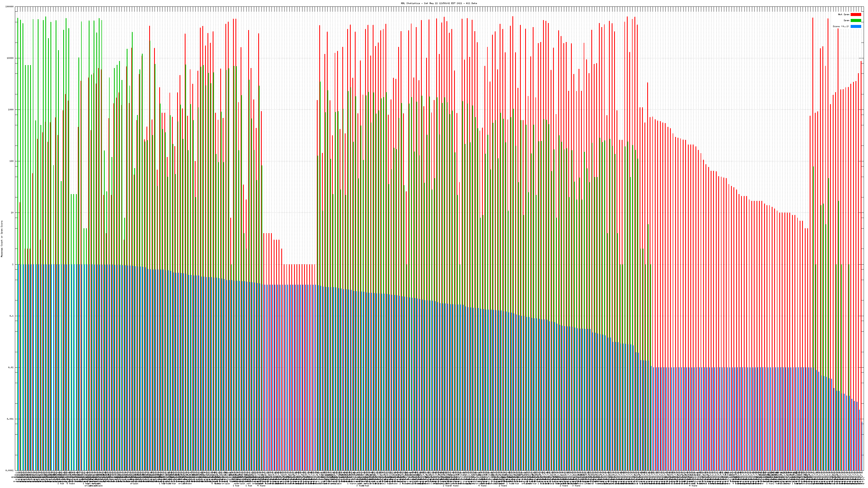Viewport: 868px width, 488px height.
Task: Click the 0.0001 y-axis tick label
Action: (x=10, y=470)
